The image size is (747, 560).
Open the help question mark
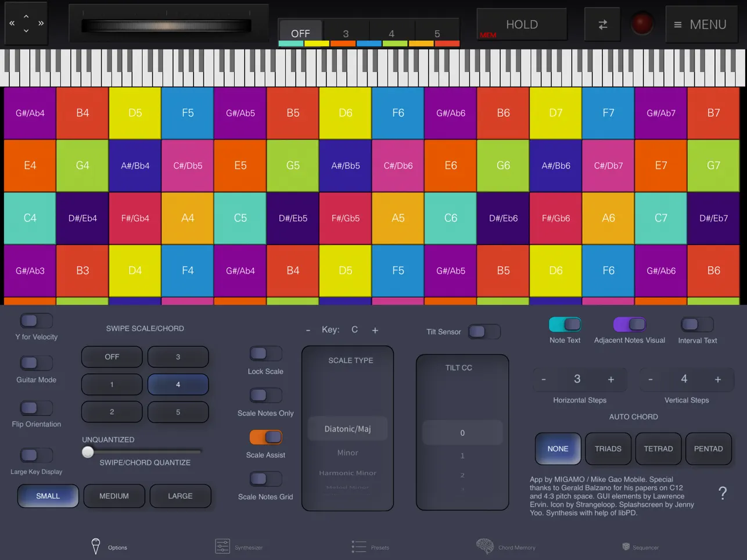(x=723, y=493)
